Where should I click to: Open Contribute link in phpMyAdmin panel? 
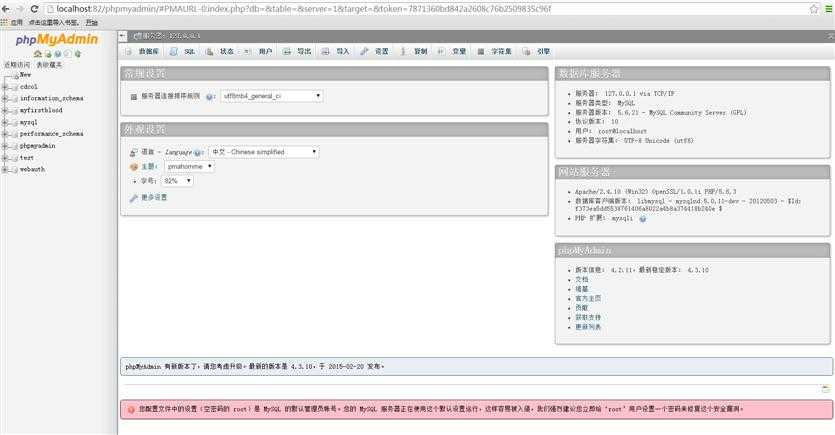coord(582,308)
